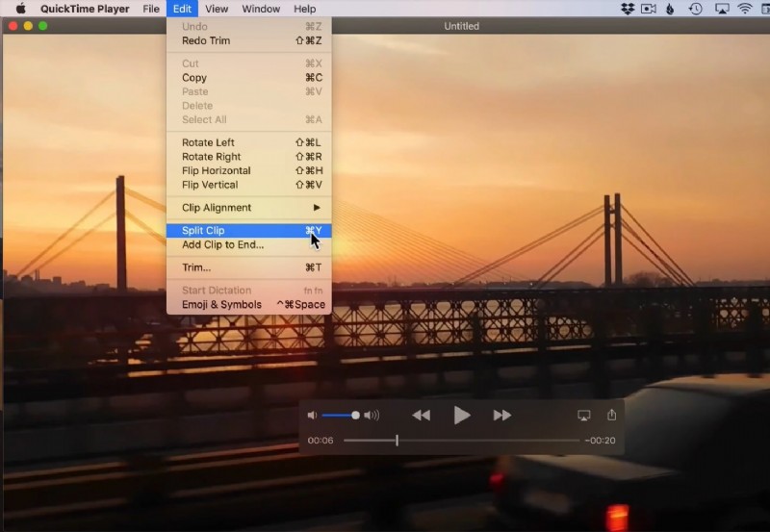Image resolution: width=770 pixels, height=532 pixels.
Task: Open Emoji & Symbols
Action: point(249,304)
